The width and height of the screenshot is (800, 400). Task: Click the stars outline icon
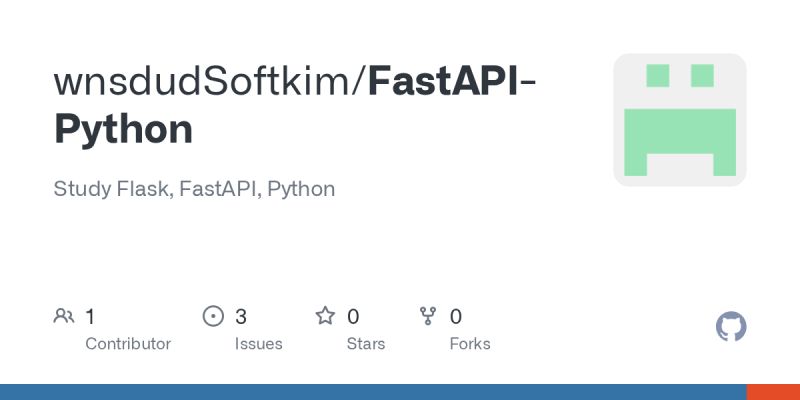[325, 317]
